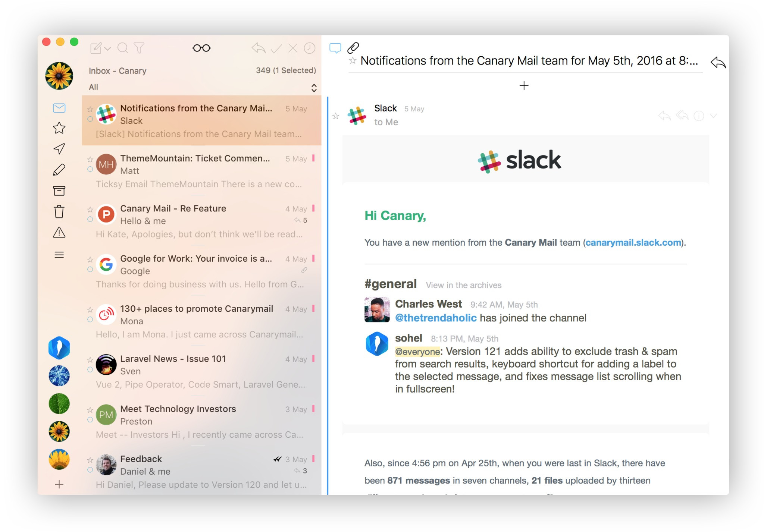Click the @thetrendaholic mention link
Screen dimensions: 764x532
coord(436,318)
